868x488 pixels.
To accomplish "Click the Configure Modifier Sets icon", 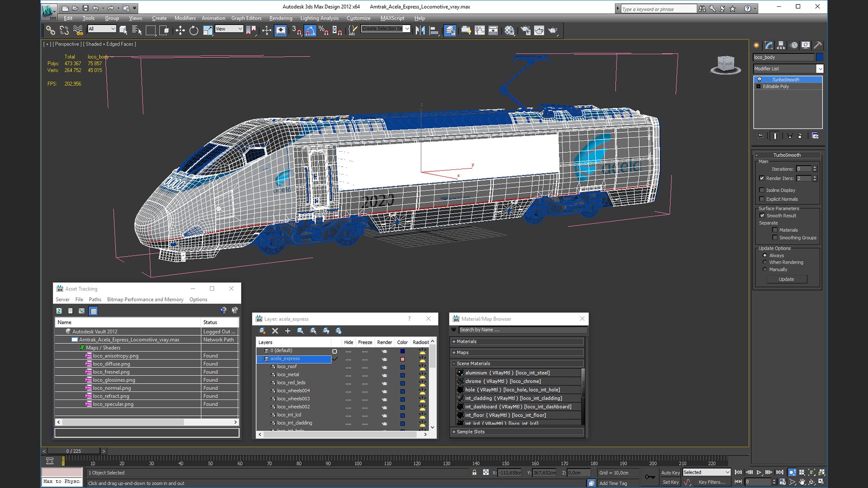I will [x=815, y=136].
